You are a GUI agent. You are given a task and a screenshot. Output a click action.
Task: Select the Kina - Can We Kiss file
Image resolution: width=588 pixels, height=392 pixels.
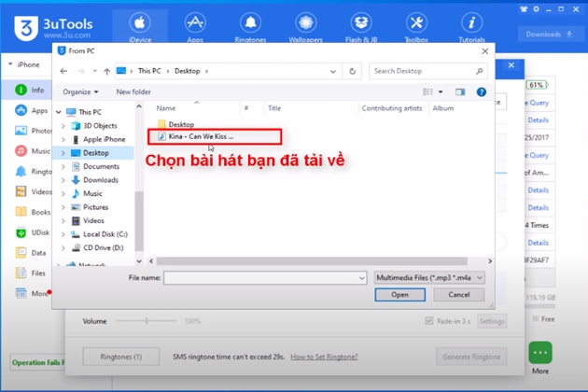[x=194, y=137]
